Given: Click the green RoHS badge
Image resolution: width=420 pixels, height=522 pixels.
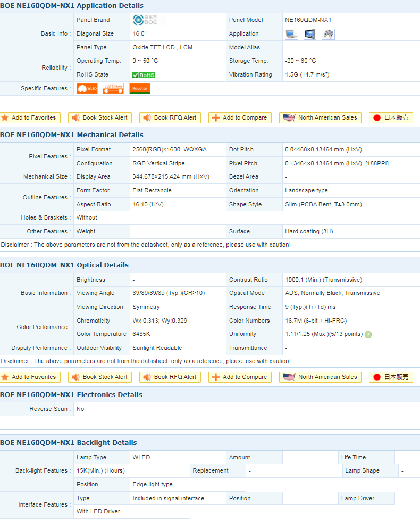Looking at the screenshot, I should click(144, 75).
